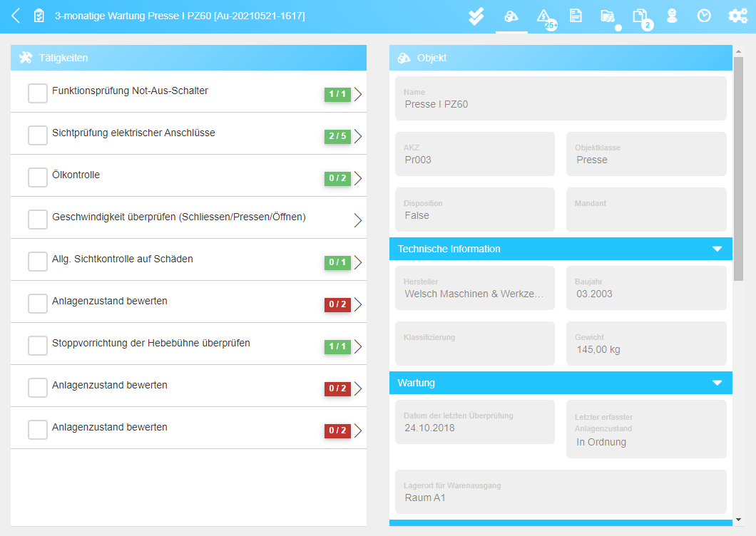Viewport: 756px width, 536px height.
Task: Open details chevron for Funktionsprüfung Not-Aus-Schalter
Action: point(358,94)
